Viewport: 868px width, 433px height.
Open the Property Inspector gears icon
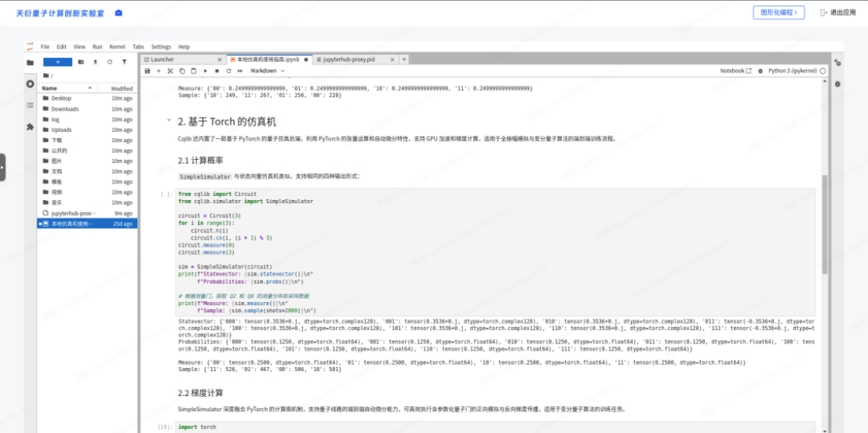(x=838, y=63)
